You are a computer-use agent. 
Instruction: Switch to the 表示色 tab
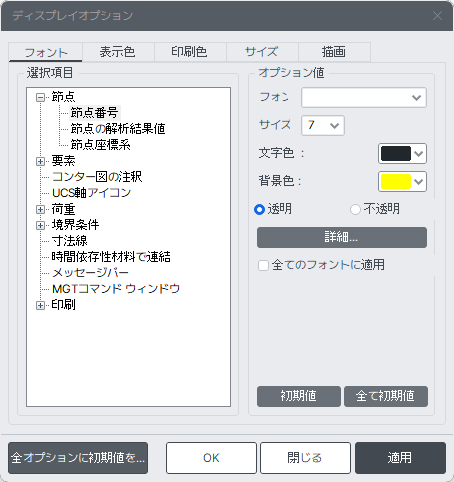point(118,52)
